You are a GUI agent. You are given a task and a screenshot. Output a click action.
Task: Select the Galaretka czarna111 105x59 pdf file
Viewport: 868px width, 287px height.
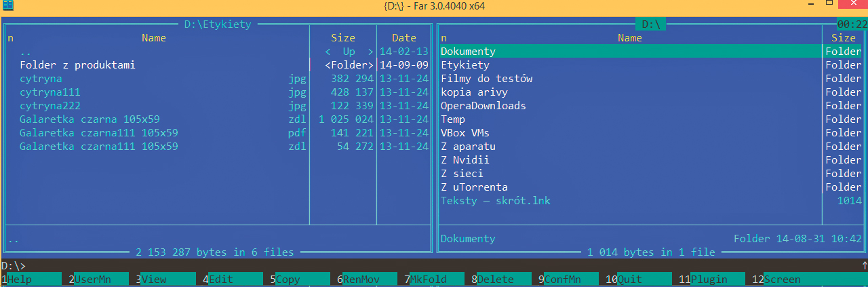(x=98, y=133)
